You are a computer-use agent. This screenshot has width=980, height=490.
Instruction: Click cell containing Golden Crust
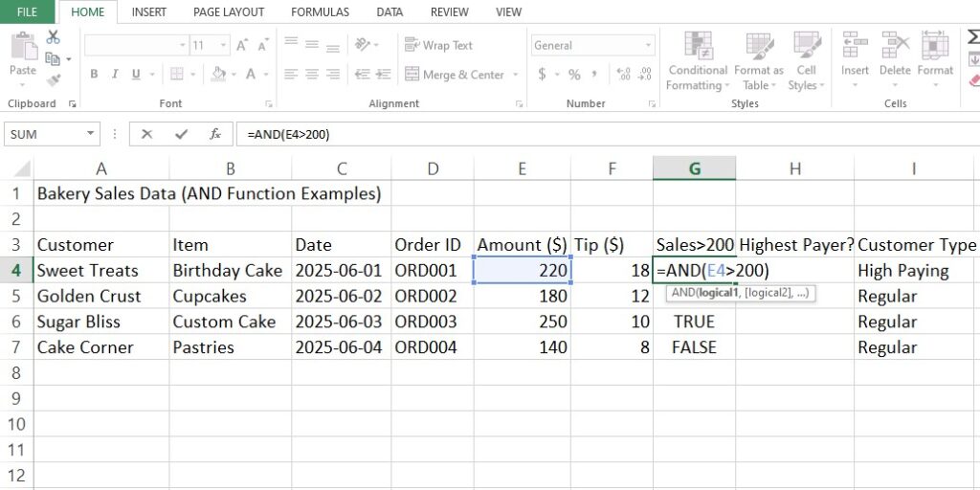[x=101, y=297]
